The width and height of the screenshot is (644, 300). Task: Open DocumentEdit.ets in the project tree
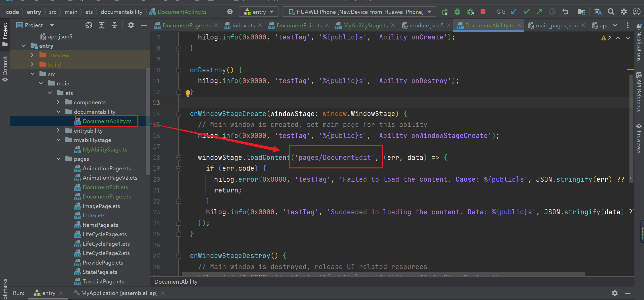click(x=105, y=187)
